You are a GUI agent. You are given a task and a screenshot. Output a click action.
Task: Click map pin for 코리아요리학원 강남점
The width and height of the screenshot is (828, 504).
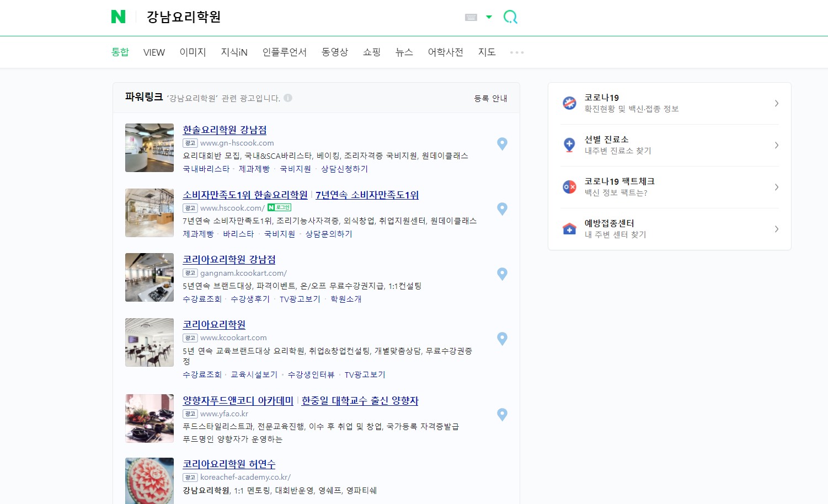(x=502, y=274)
